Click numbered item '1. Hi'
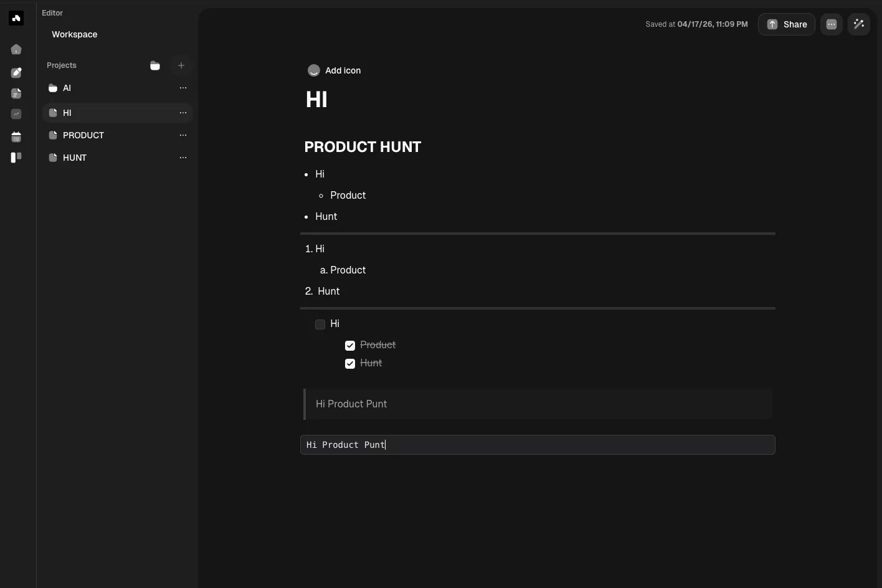 (x=315, y=249)
